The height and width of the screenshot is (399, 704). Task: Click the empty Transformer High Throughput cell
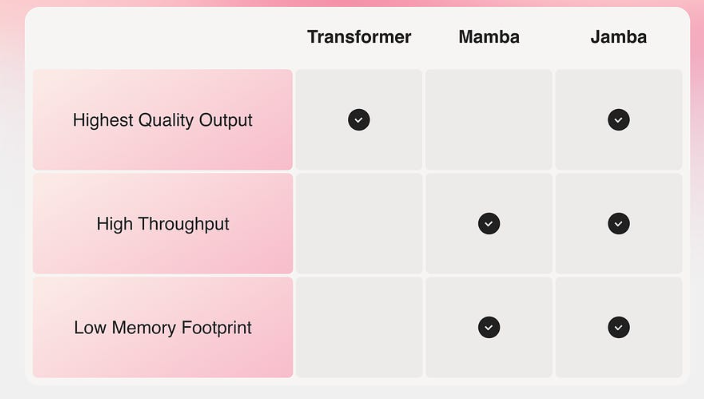359,224
